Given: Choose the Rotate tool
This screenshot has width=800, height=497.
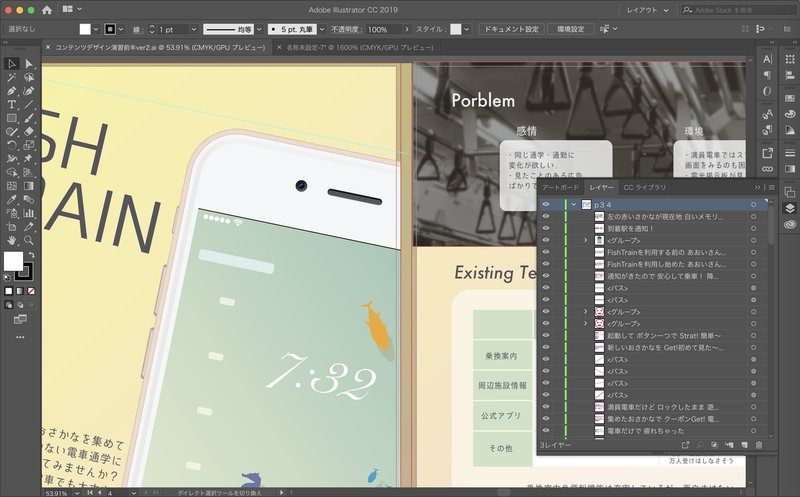Looking at the screenshot, I should click(x=12, y=145).
